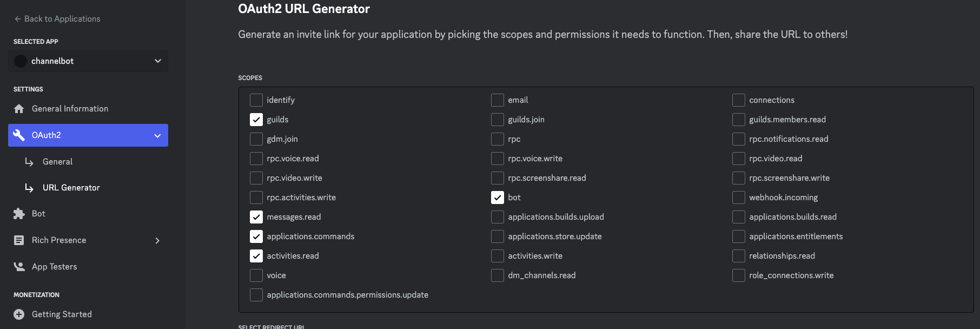980x329 pixels.
Task: Tick the activities.write scope
Action: [498, 256]
